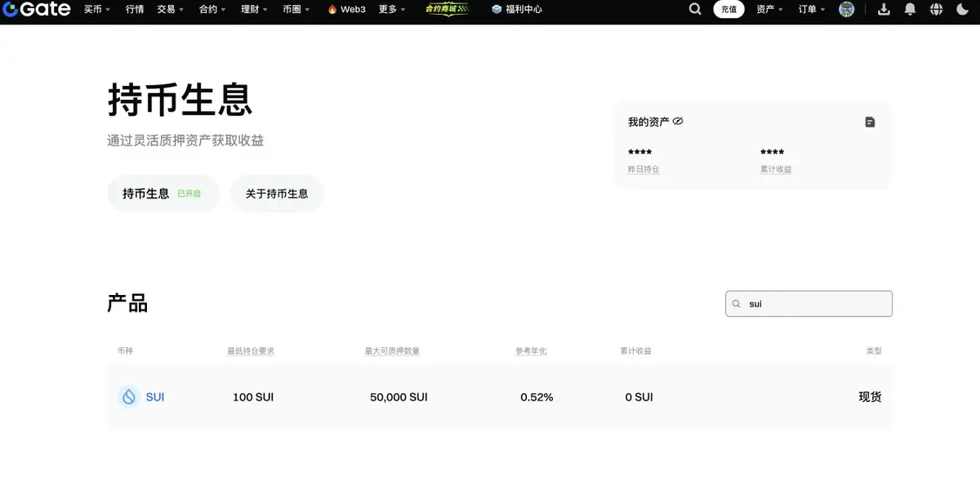This screenshot has width=980, height=496.
Task: Click the 50,000 SUI value
Action: coord(399,397)
